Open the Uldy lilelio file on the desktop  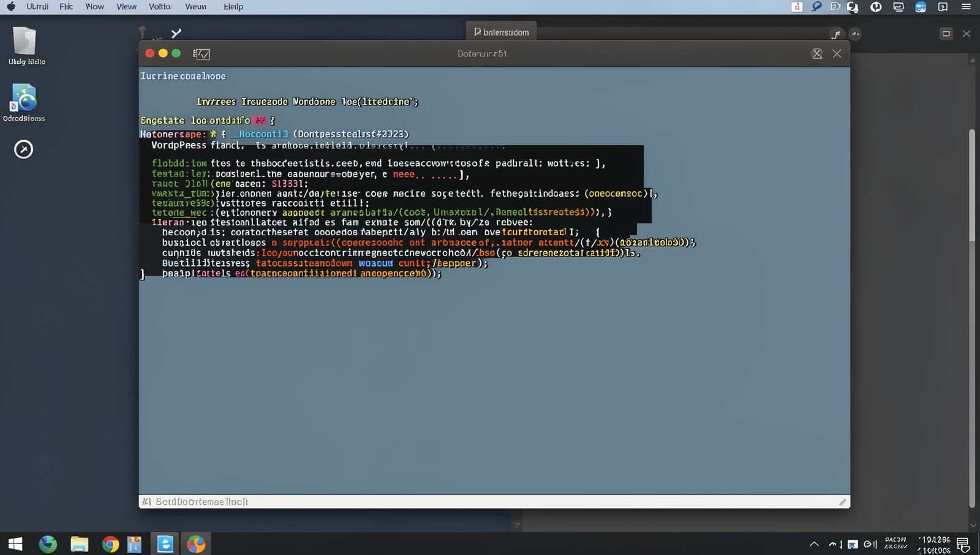(26, 46)
